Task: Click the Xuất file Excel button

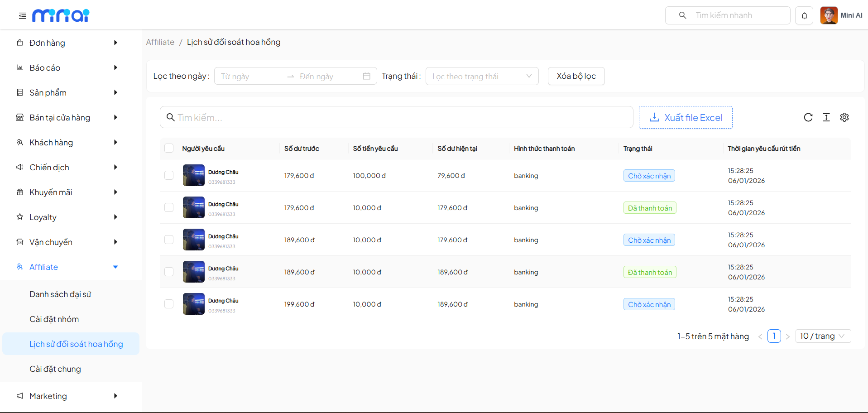Action: (x=685, y=118)
